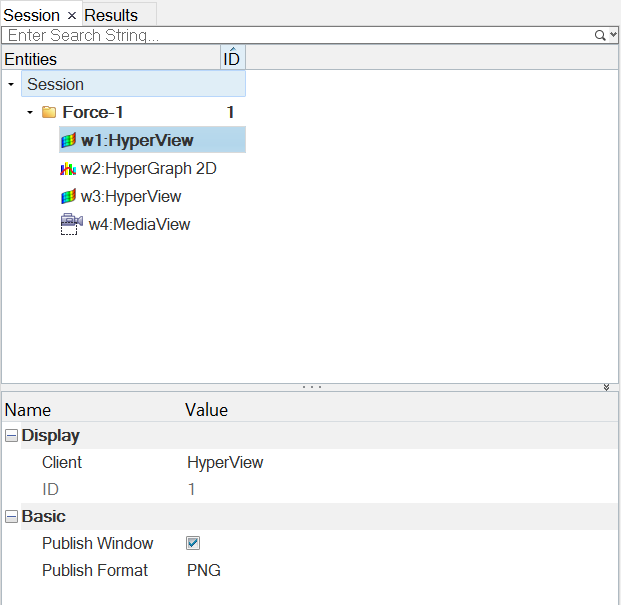This screenshot has width=621, height=605.
Task: Click the w2:HyperGraph 2D plot icon
Action: tap(68, 169)
